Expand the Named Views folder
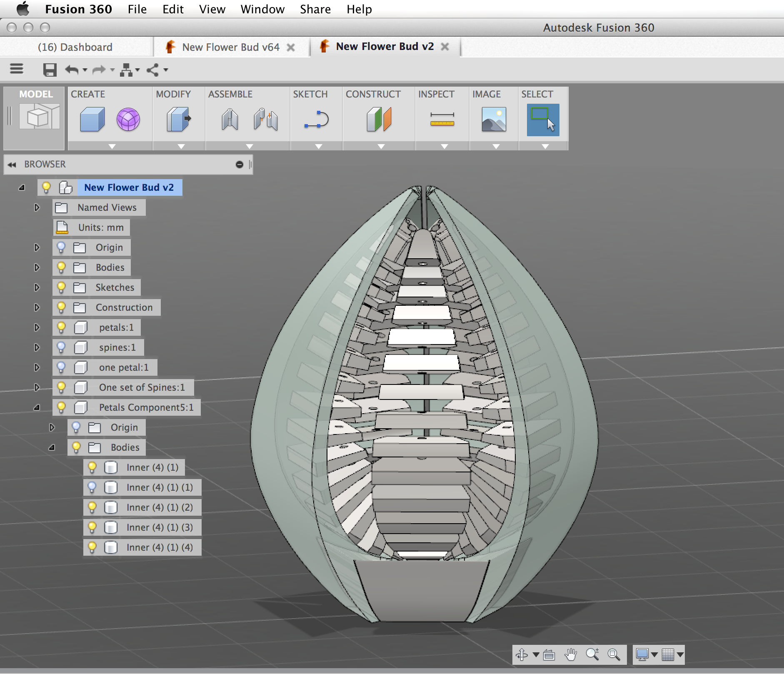784x674 pixels. tap(37, 207)
